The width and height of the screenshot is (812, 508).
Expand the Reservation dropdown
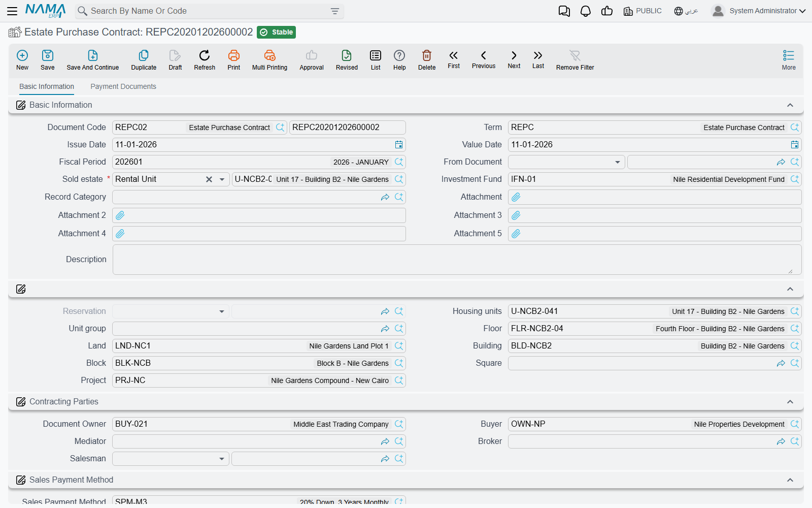(222, 311)
